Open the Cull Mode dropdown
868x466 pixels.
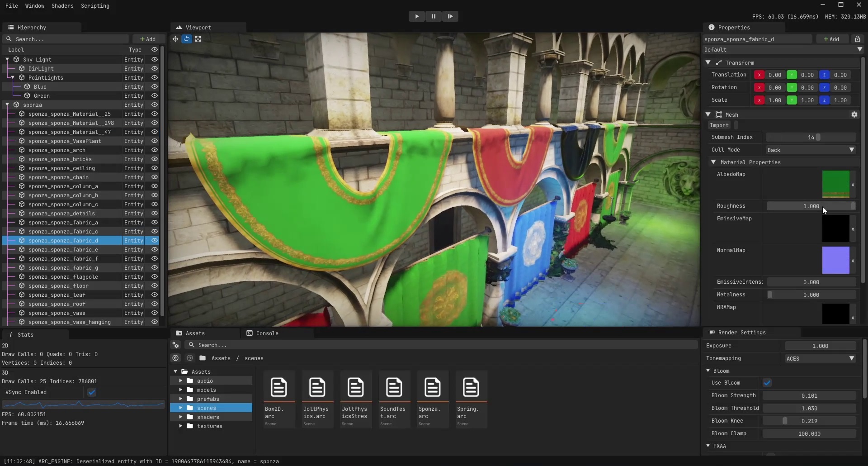click(x=810, y=150)
